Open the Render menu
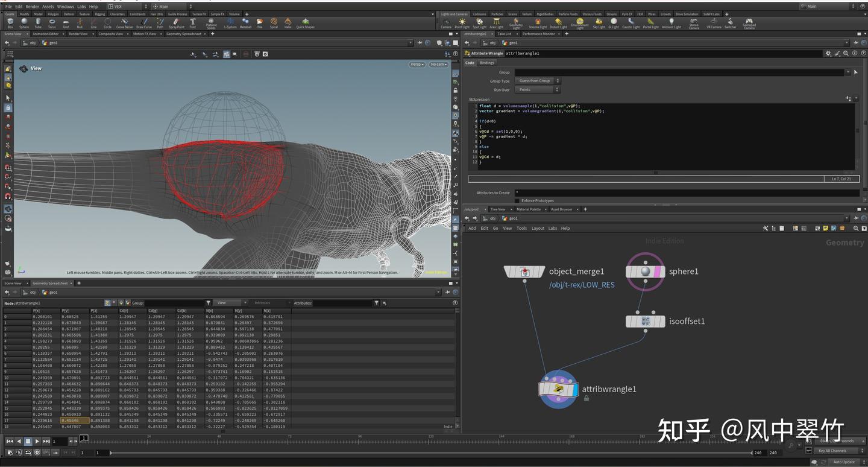Viewport: 868px width, 467px height. click(32, 7)
